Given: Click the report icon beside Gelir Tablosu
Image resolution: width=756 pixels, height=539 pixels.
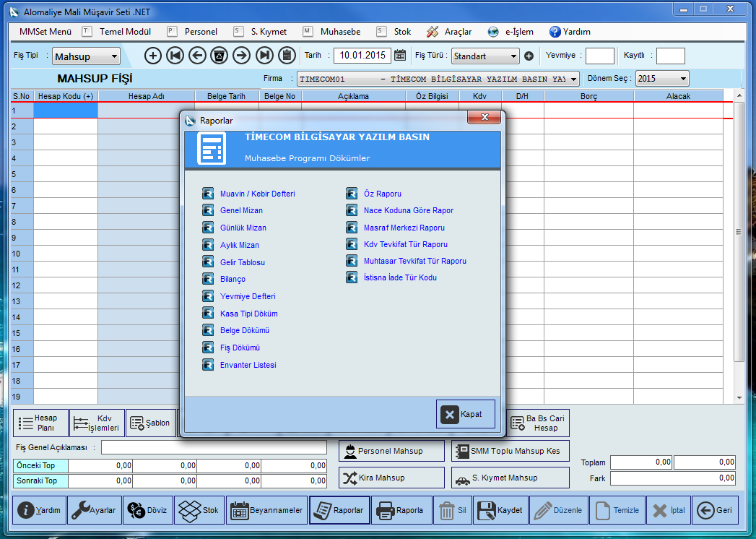Looking at the screenshot, I should tap(208, 262).
